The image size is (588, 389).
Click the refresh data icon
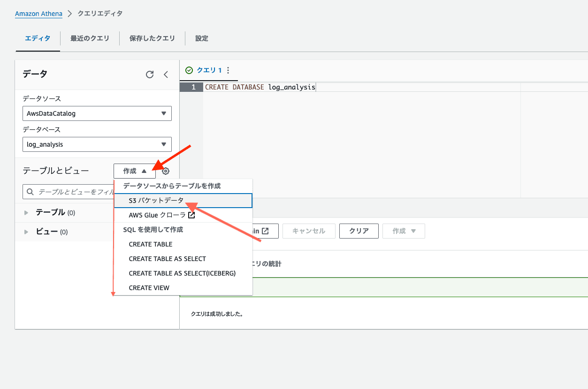pyautogui.click(x=150, y=75)
